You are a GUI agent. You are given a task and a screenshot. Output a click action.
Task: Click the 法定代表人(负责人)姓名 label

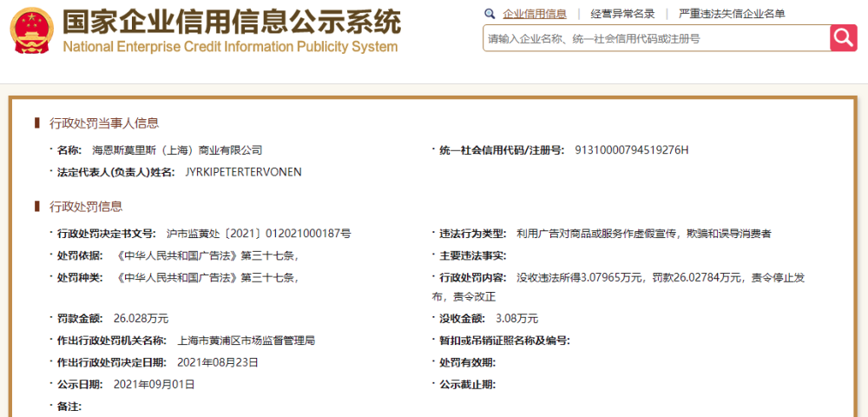click(x=116, y=172)
